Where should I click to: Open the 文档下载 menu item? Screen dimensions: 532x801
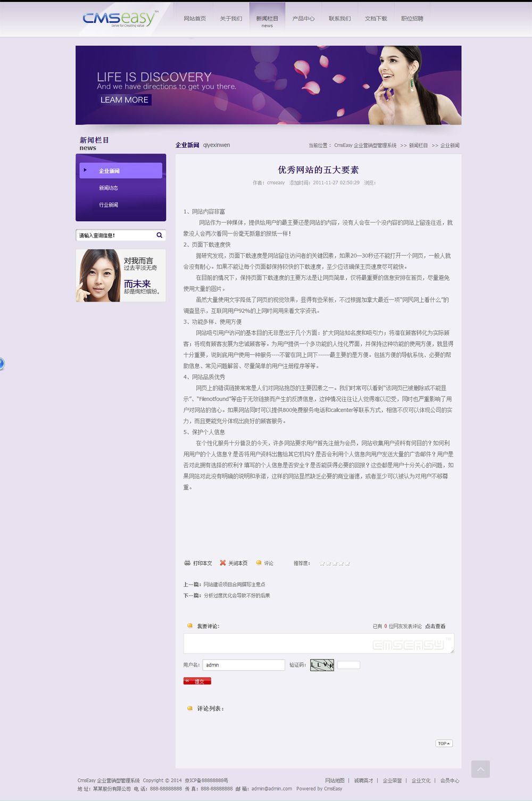376,19
